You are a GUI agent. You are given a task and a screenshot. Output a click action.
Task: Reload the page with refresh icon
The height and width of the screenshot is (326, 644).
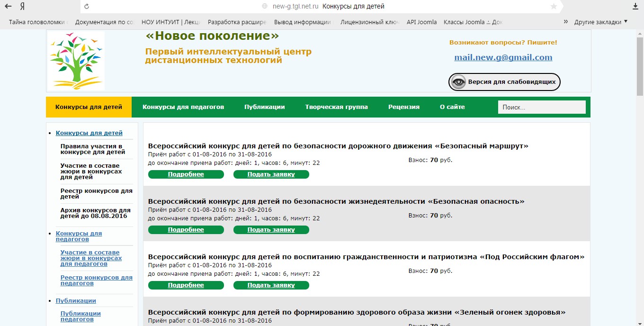(x=87, y=7)
